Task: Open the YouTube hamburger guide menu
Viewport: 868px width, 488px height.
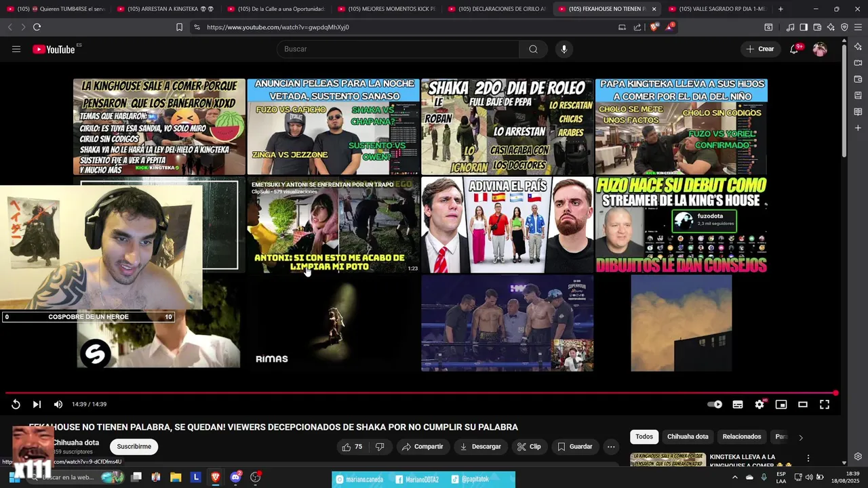Action: (x=16, y=49)
